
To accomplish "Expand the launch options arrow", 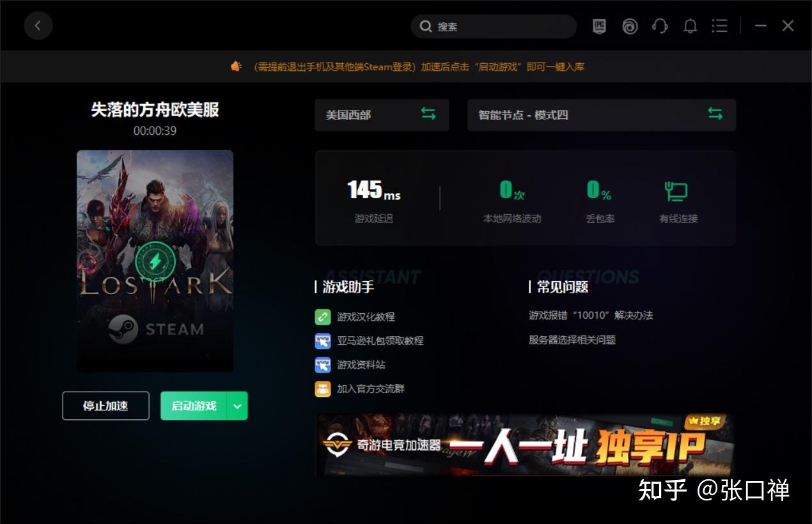I will coord(237,406).
